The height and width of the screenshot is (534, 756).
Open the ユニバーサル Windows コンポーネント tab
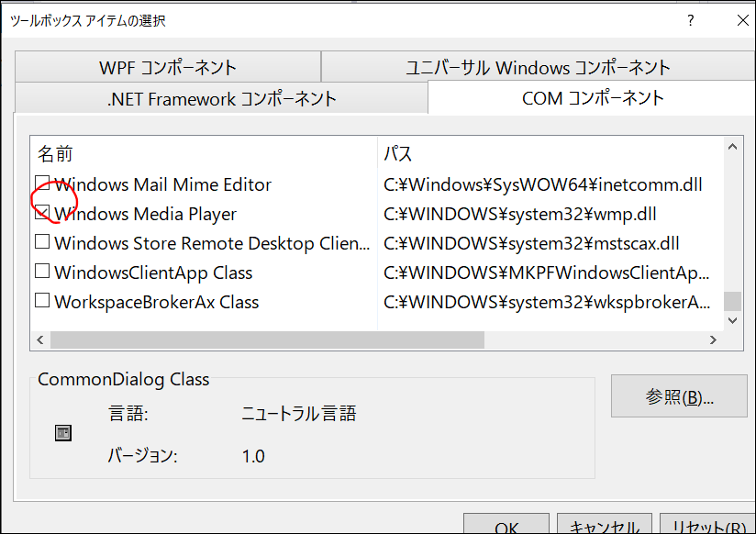(538, 67)
